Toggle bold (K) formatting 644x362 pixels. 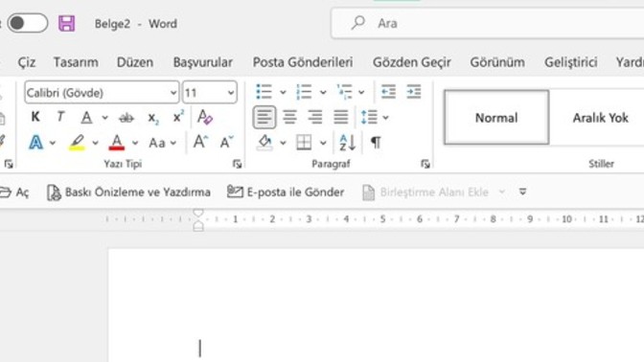pyautogui.click(x=35, y=117)
